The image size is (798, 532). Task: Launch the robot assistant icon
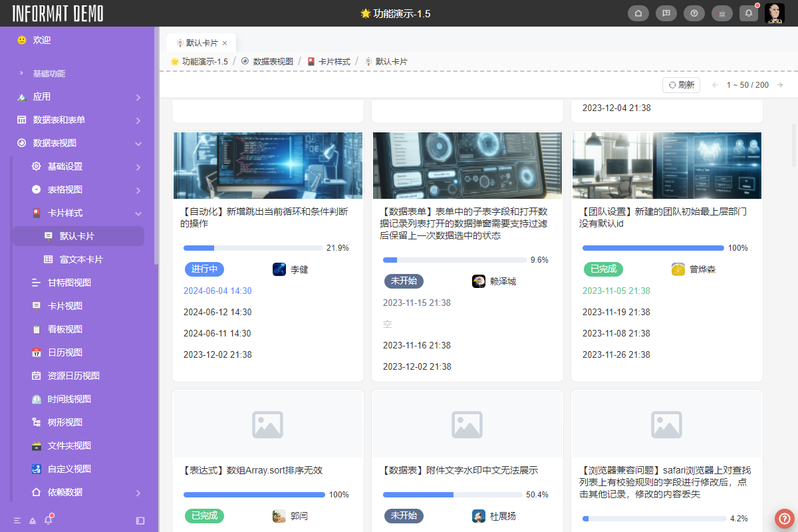[722, 13]
